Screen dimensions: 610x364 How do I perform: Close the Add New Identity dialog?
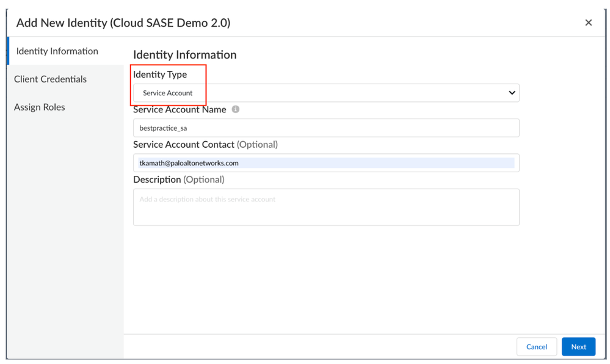[x=588, y=23]
